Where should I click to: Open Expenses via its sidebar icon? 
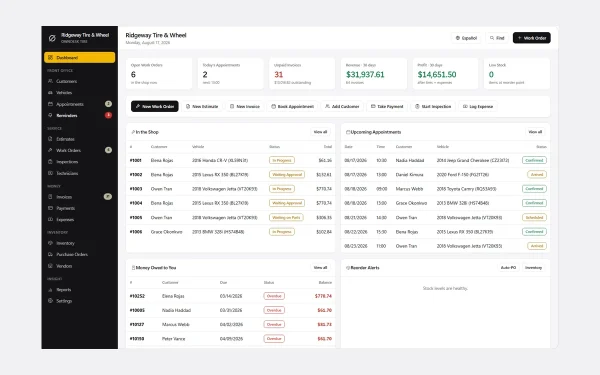(x=50, y=220)
